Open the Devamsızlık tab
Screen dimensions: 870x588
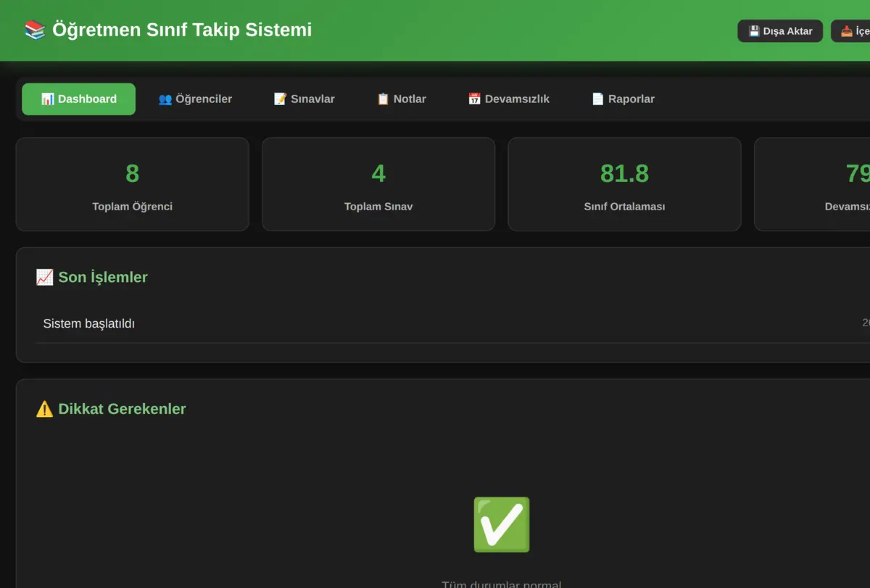pos(508,99)
